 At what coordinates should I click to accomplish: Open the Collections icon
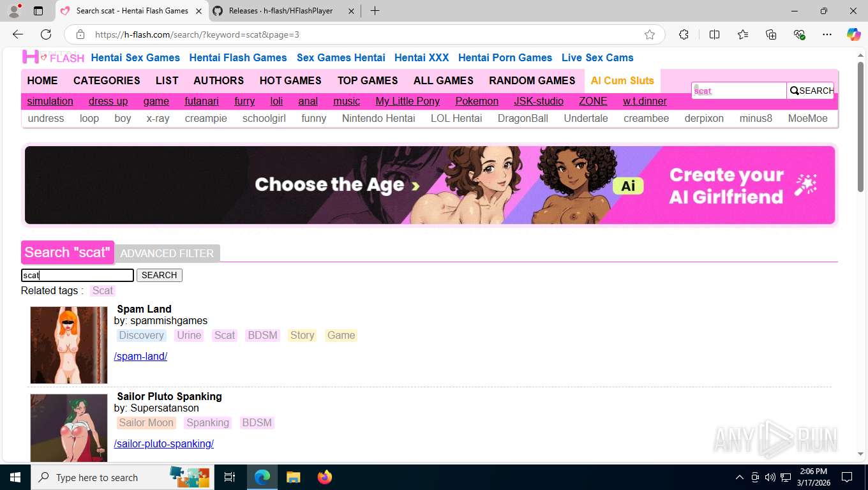click(771, 34)
